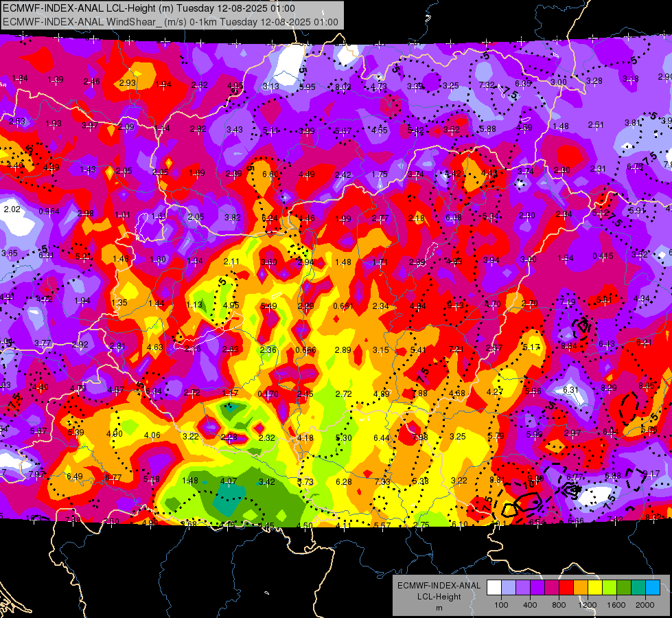Click the legend tick label 400
This screenshot has width=672, height=618.
tap(530, 605)
